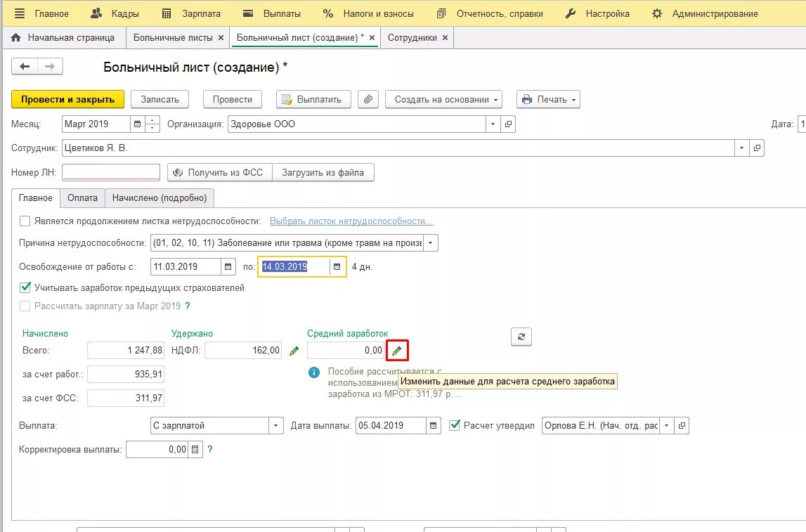Image resolution: width=806 pixels, height=532 pixels.
Task: Open the Налоги и взносы section
Action: click(368, 14)
